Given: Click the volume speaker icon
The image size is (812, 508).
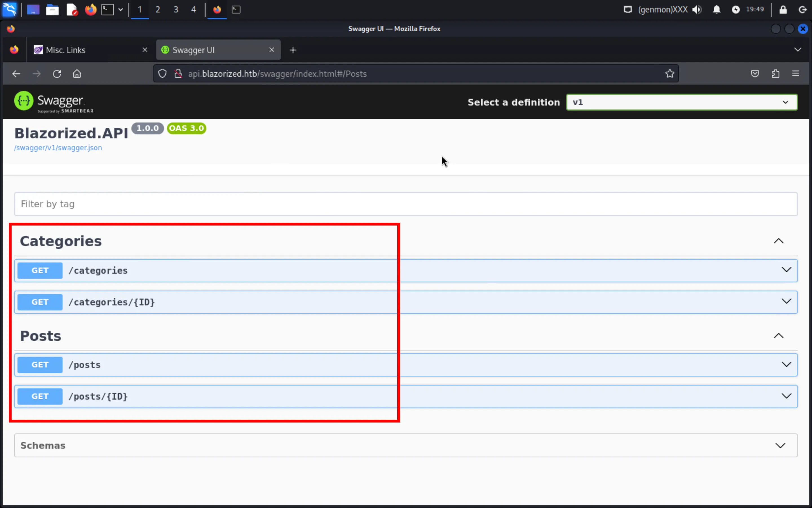Looking at the screenshot, I should pyautogui.click(x=697, y=9).
